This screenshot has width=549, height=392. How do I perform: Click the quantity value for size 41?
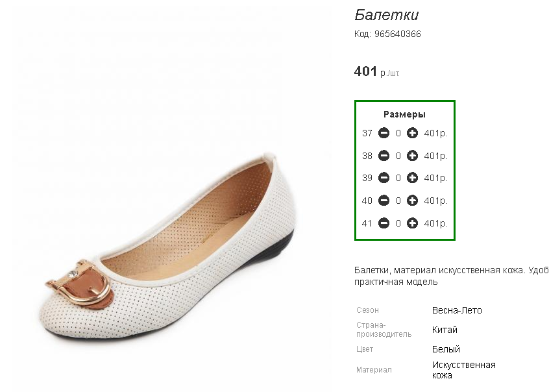[x=398, y=223]
